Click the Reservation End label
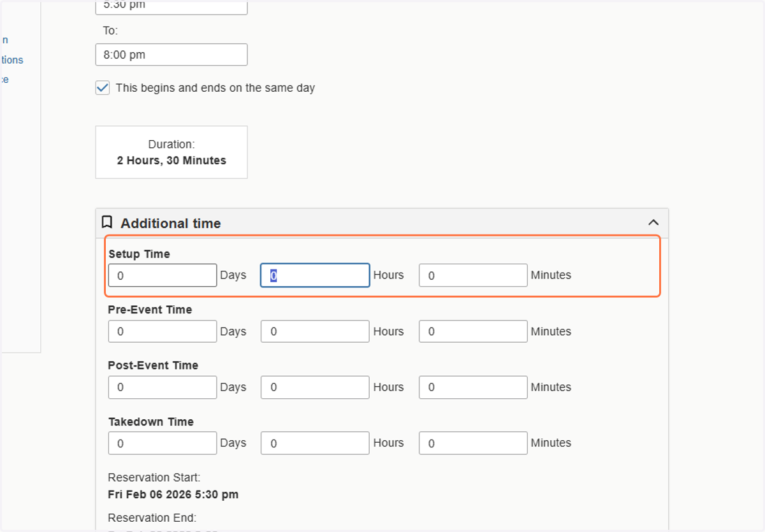The image size is (765, 532). [x=152, y=518]
